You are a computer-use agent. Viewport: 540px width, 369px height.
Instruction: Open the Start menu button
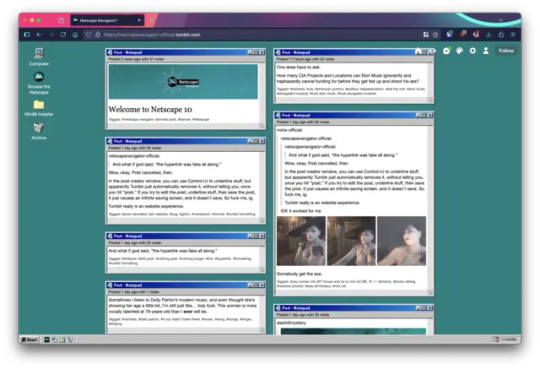coord(29,340)
